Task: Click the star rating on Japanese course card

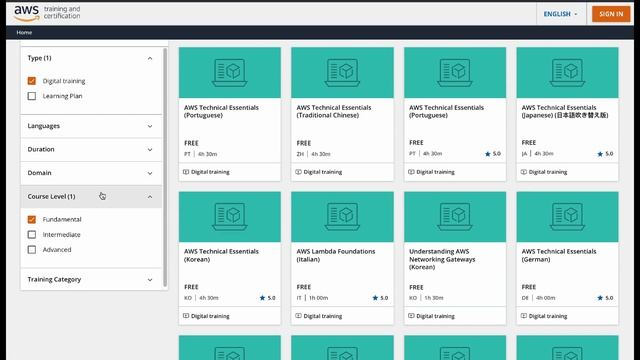Action: (x=605, y=154)
